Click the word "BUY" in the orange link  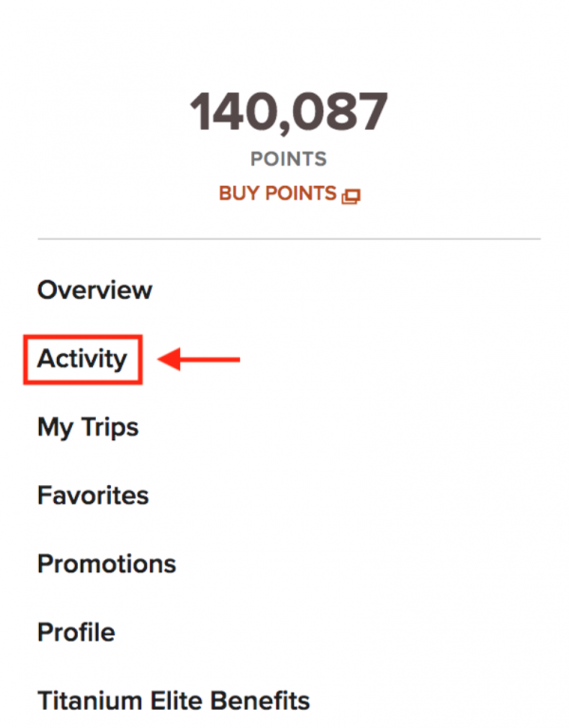238,194
